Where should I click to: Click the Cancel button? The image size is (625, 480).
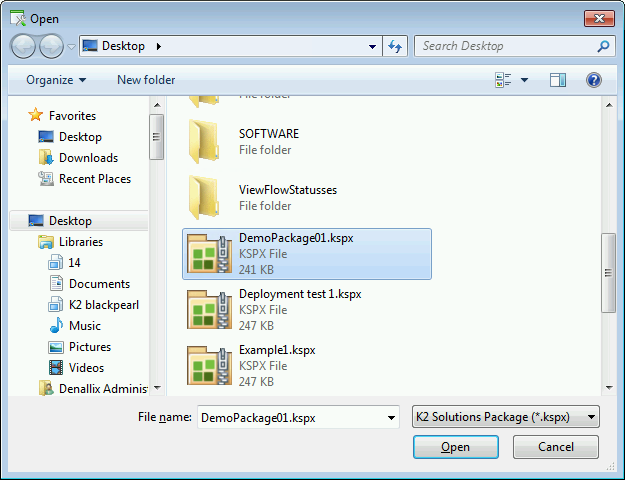coord(556,447)
